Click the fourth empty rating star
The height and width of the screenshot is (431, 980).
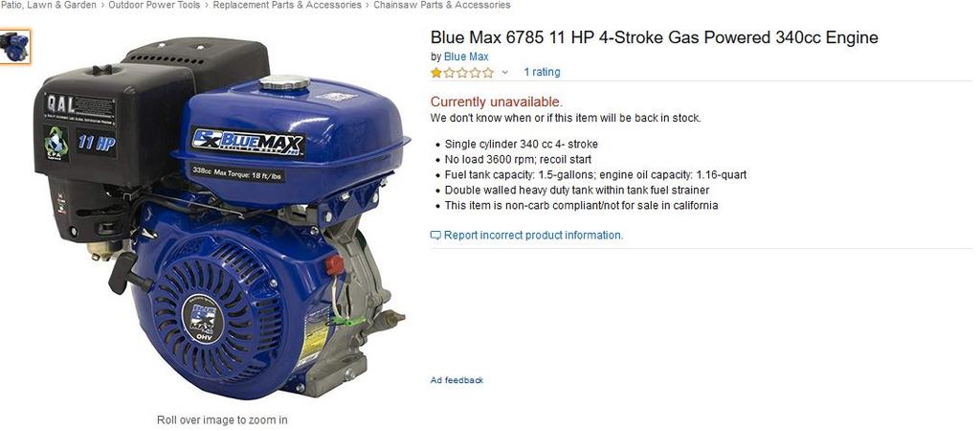pos(475,73)
